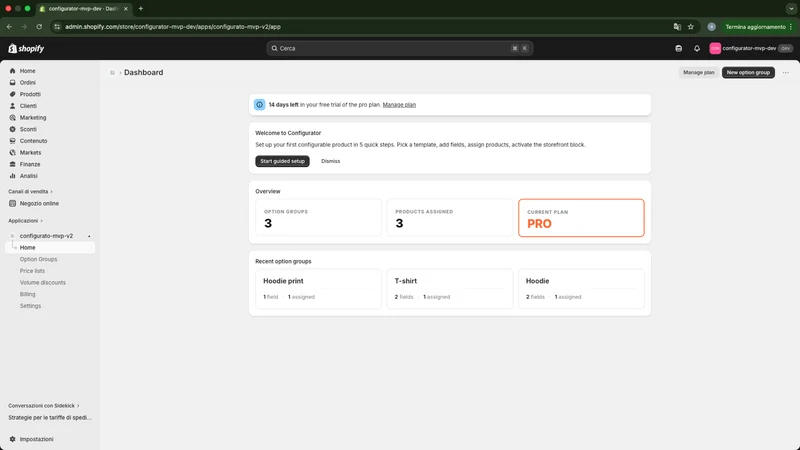800x450 pixels.
Task: Click the Option Groups overview card
Action: [x=318, y=218]
